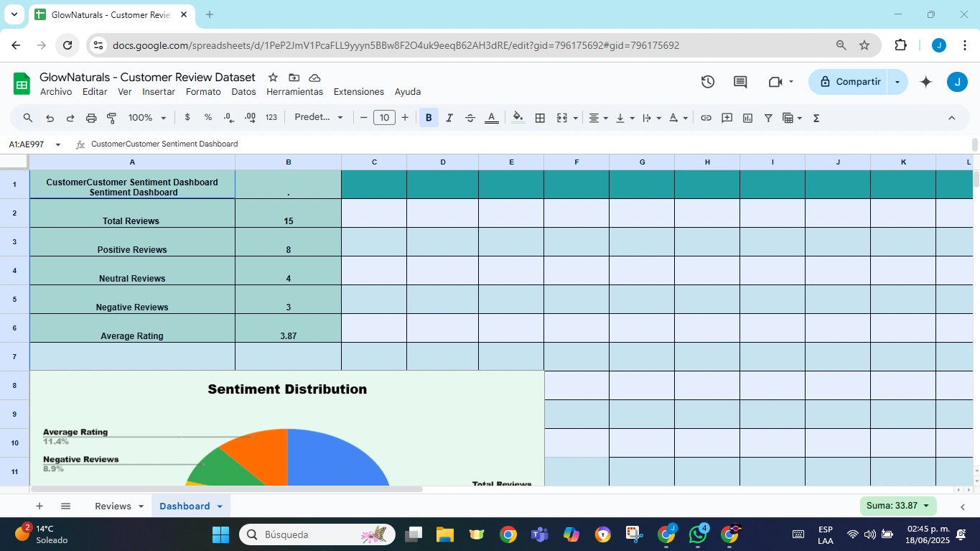
Task: Open the search menus magnifier tool
Action: point(28,118)
